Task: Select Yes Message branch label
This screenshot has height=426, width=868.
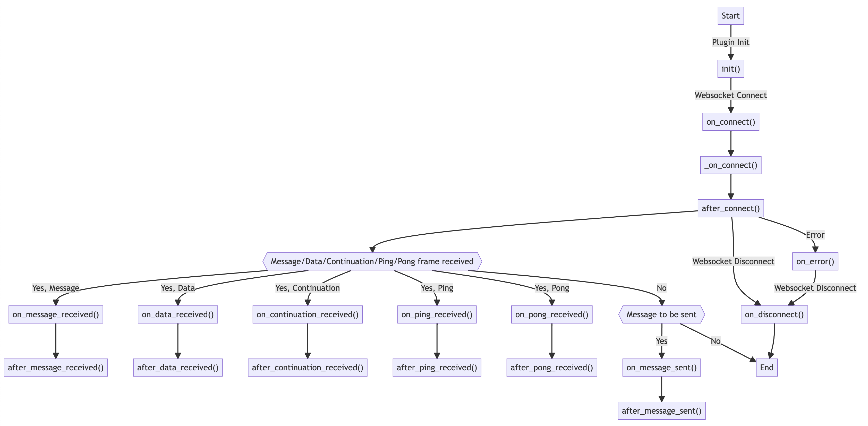Action: 59,283
